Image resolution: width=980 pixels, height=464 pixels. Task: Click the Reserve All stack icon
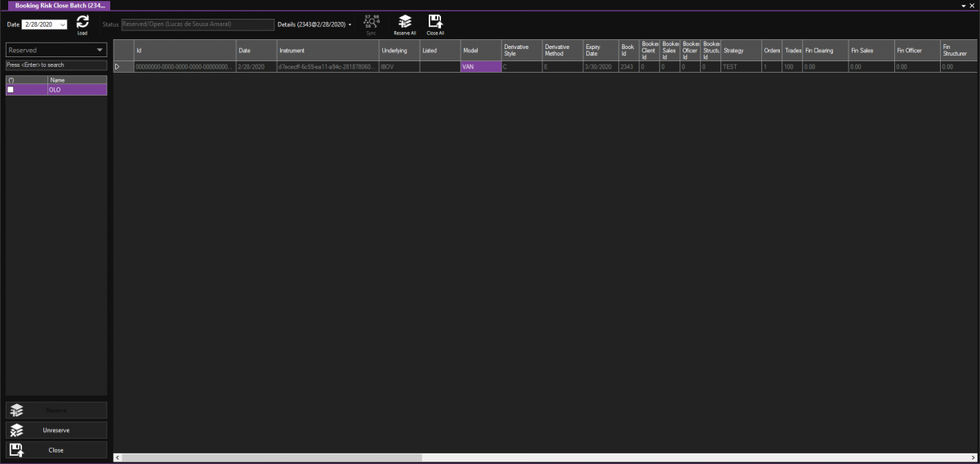tap(404, 21)
